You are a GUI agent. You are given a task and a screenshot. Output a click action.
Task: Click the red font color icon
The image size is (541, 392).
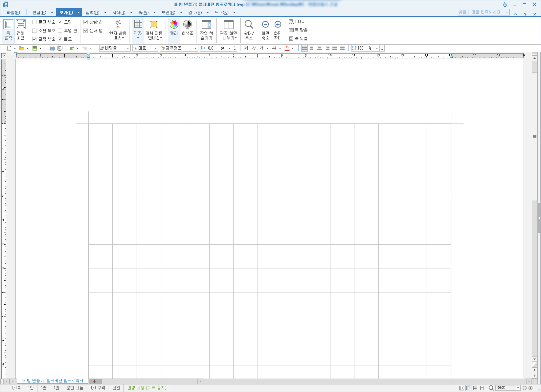tap(287, 48)
